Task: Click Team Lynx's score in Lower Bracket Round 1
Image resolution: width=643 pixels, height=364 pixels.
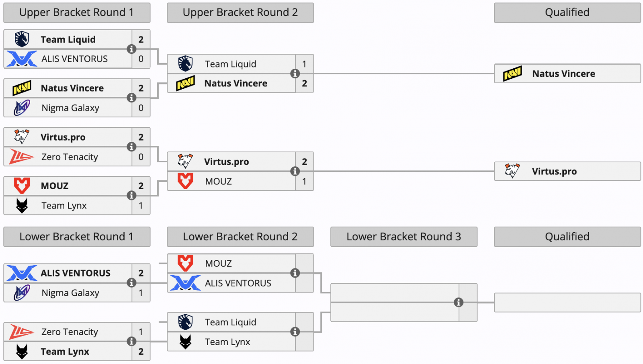Action: (141, 352)
